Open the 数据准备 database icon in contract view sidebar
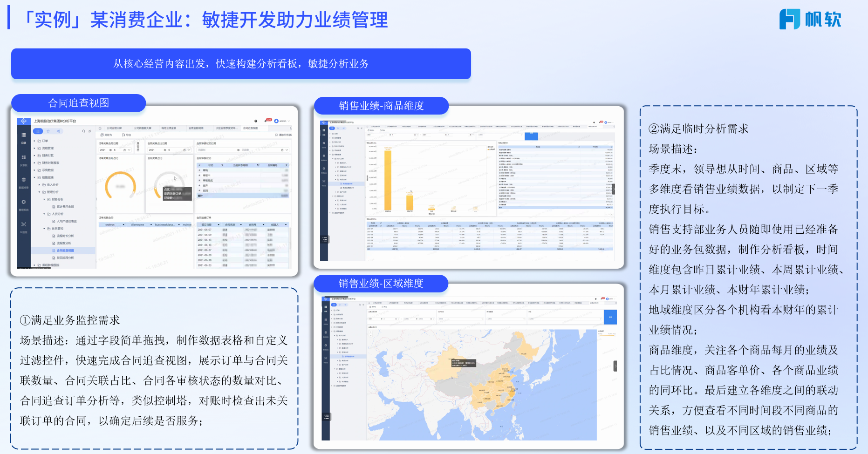This screenshot has width=868, height=454. [x=23, y=180]
